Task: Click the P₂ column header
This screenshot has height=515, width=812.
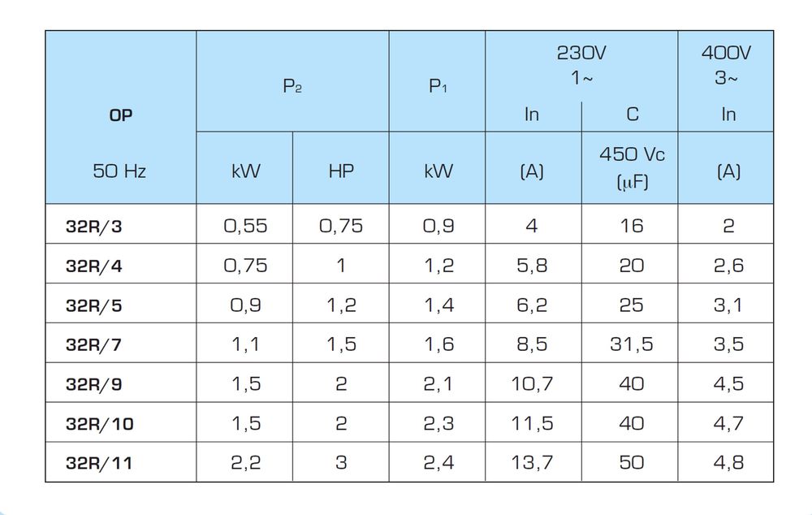Action: pos(292,85)
